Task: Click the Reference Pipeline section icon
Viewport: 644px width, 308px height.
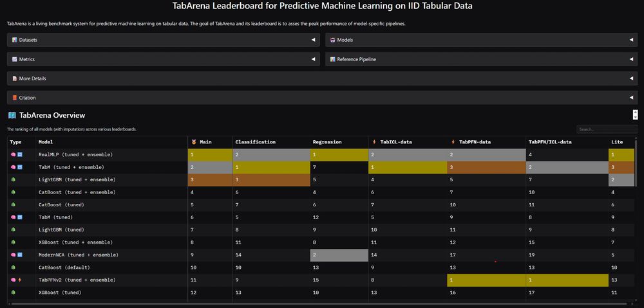Action: coord(333,59)
